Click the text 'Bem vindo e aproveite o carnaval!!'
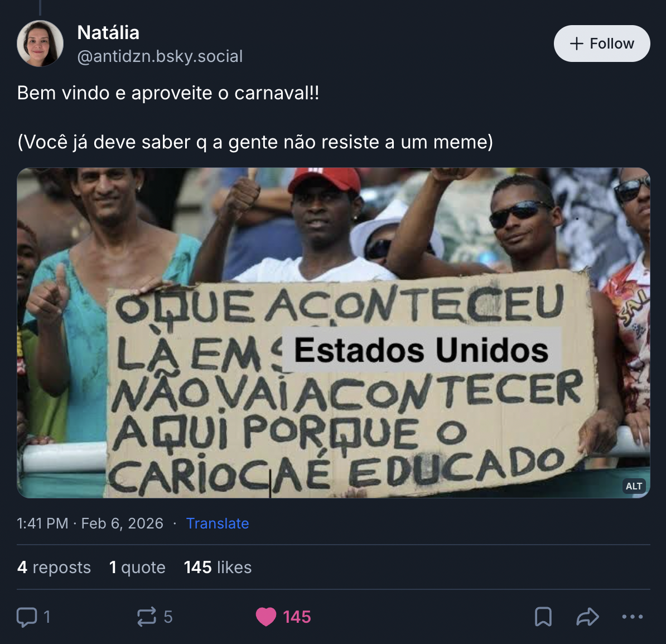666x644 pixels. 168,93
